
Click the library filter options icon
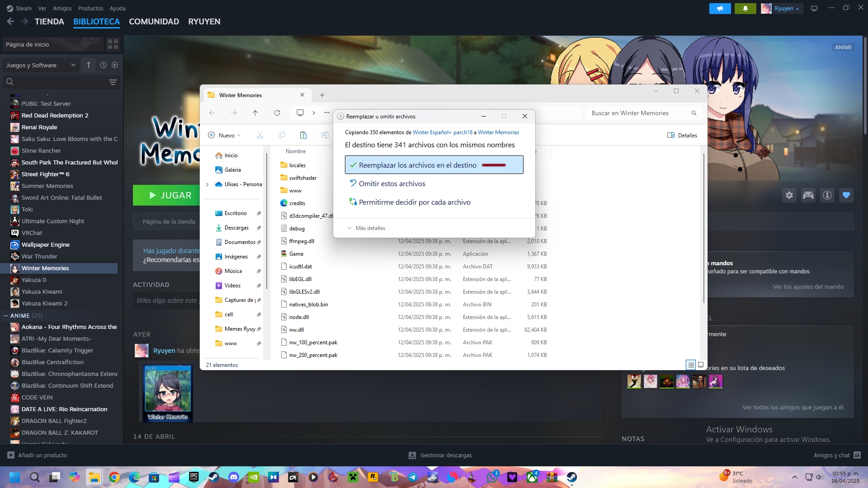point(113,82)
